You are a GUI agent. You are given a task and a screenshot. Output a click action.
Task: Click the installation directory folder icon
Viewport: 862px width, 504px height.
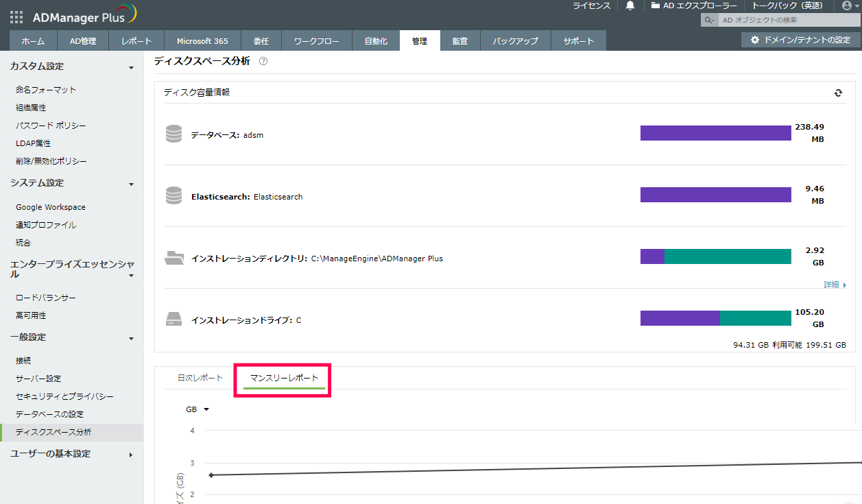[174, 258]
